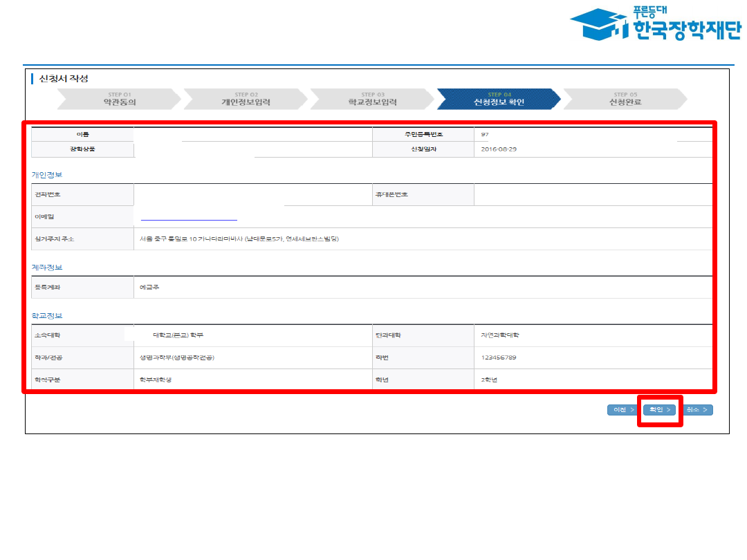Click the 학년 value 2학년
The height and width of the screenshot is (560, 747).
pos(489,380)
